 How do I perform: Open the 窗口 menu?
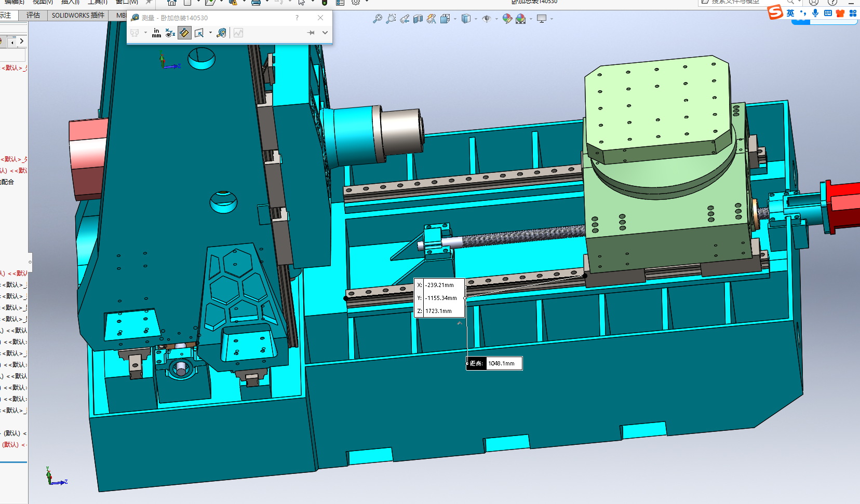pyautogui.click(x=127, y=2)
